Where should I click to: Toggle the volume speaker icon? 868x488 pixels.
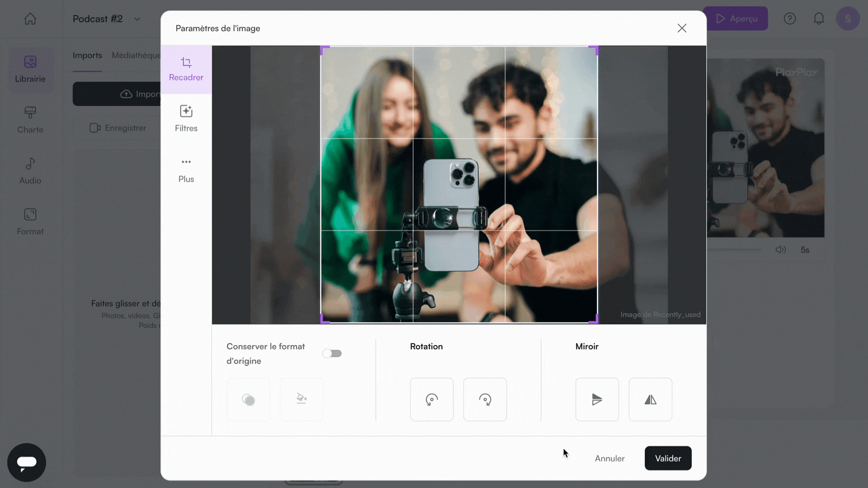tap(780, 249)
